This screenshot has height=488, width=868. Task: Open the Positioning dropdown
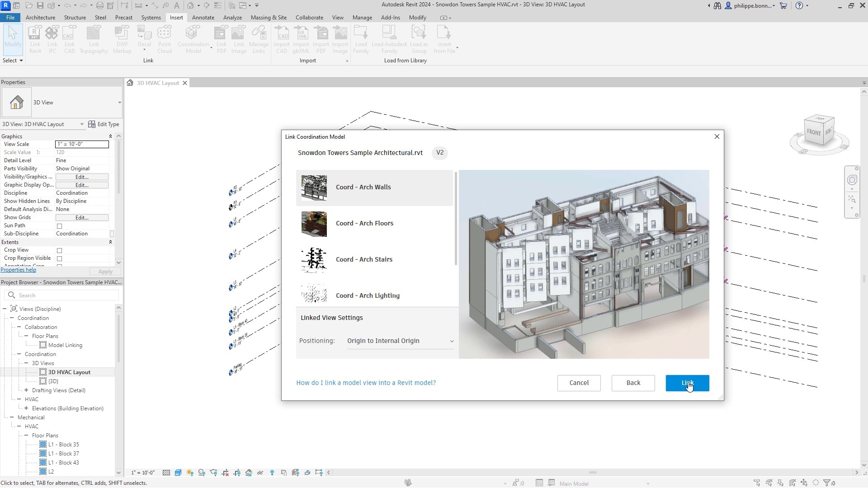pos(400,341)
